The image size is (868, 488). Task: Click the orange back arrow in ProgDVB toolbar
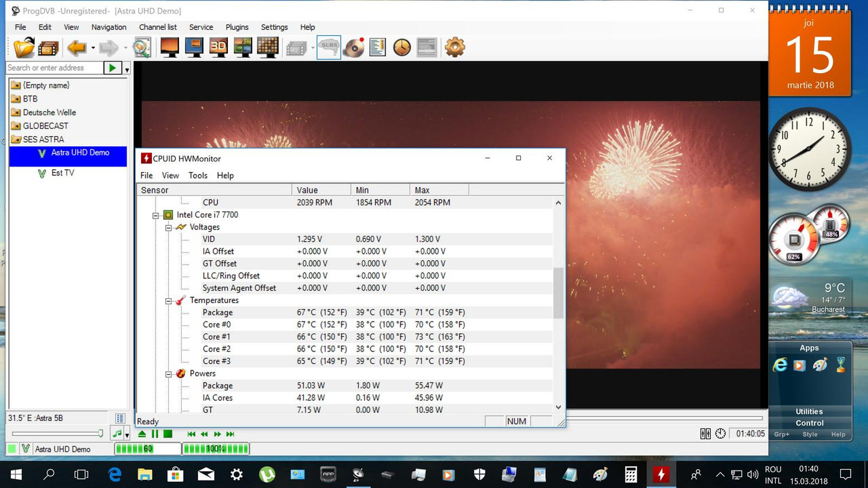point(77,47)
